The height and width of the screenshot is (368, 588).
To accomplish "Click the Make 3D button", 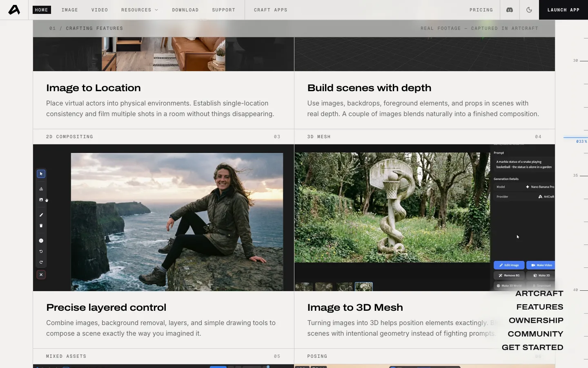I will 541,275.
